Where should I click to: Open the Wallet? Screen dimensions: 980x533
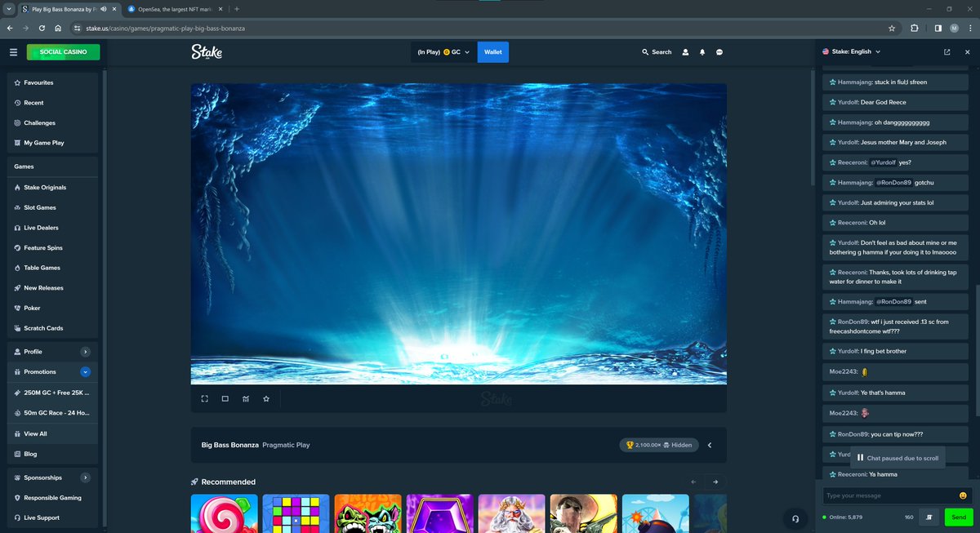click(492, 52)
